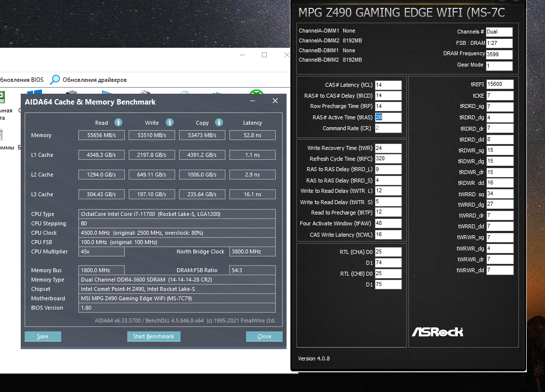The width and height of the screenshot is (545, 392).
Task: Close the AIDA64 Cache & Memory Benchmark dialog
Action: click(275, 101)
